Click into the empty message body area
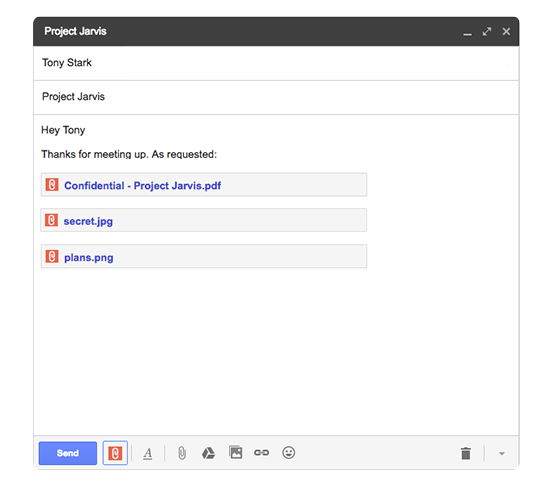 [x=276, y=351]
